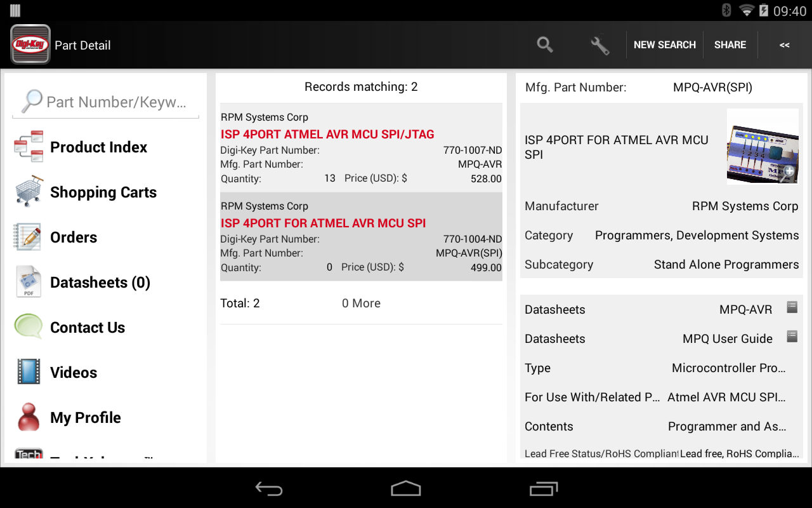
Task: Tap SHARE in the action bar
Action: [730, 44]
